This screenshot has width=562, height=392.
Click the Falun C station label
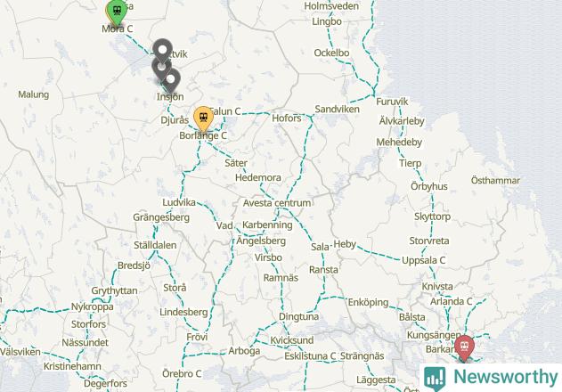tap(226, 111)
